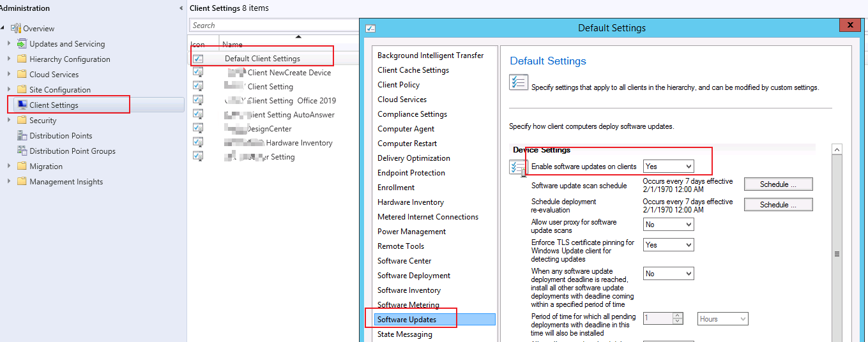Expand the Cloud Services node
Viewport: 868px width, 342px height.
[9, 74]
